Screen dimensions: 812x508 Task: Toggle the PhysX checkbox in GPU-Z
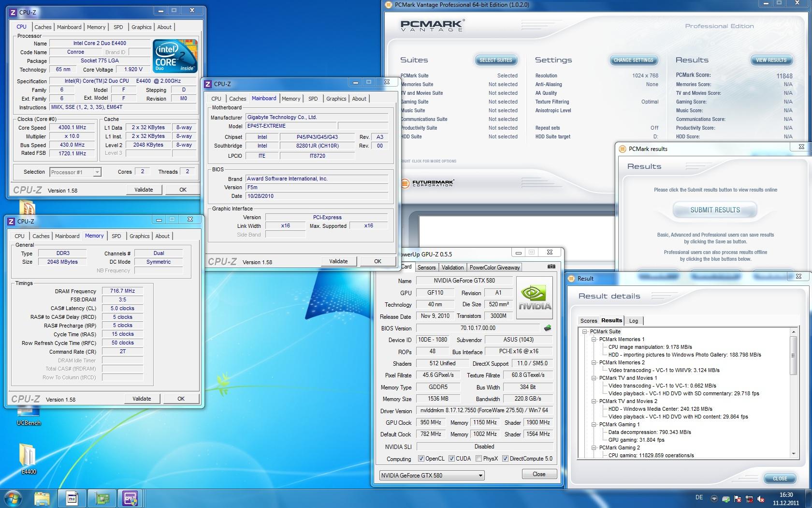coord(478,459)
